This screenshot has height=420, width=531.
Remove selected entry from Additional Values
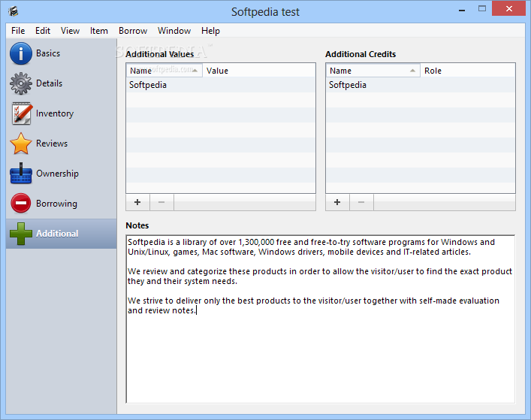(x=161, y=202)
